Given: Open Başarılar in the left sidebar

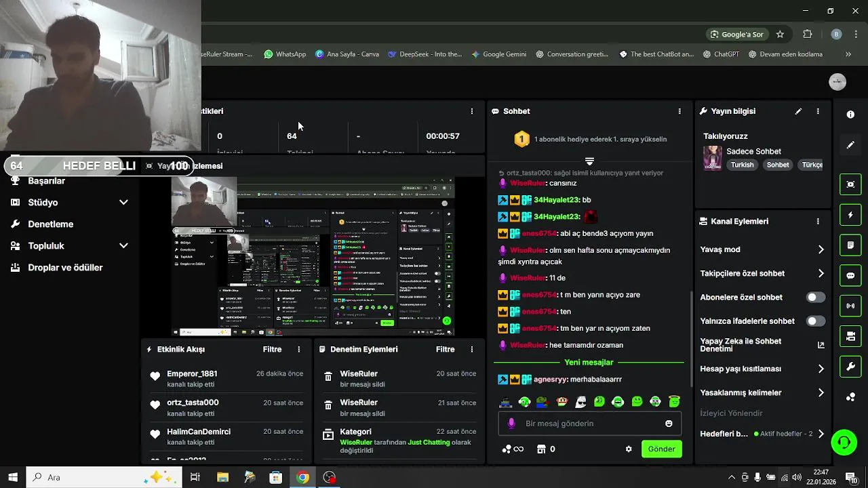Looking at the screenshot, I should coord(46,181).
